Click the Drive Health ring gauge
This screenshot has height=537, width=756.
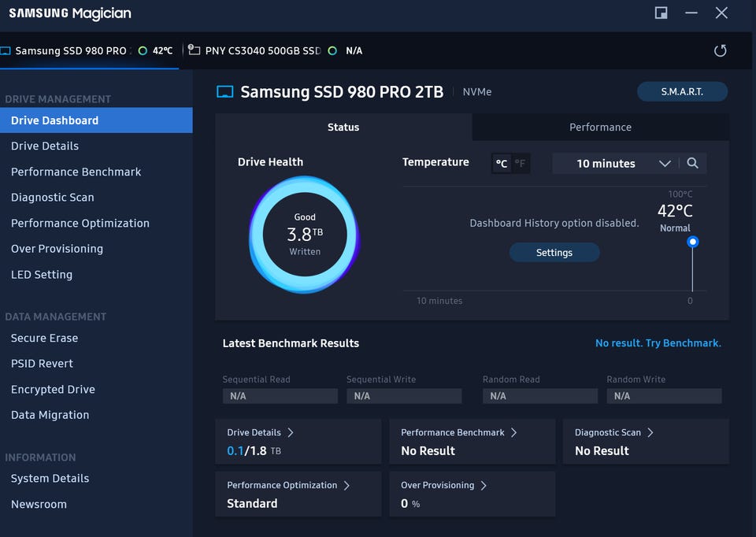pos(305,235)
